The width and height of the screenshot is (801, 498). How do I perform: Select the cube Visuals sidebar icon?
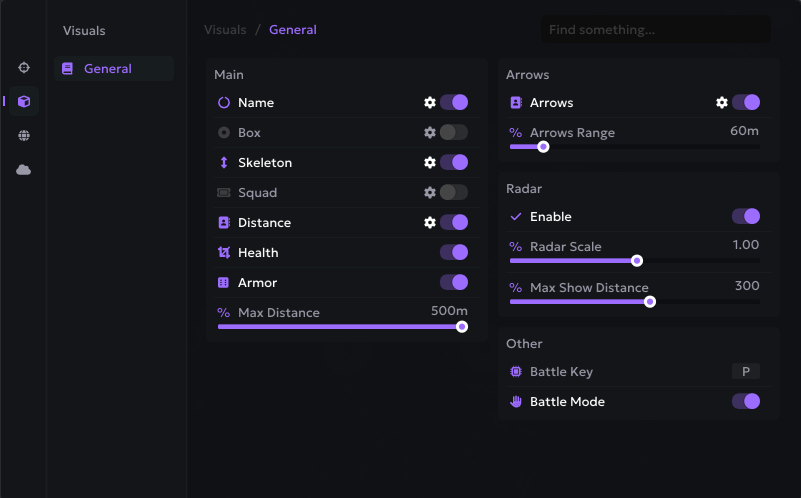(24, 101)
